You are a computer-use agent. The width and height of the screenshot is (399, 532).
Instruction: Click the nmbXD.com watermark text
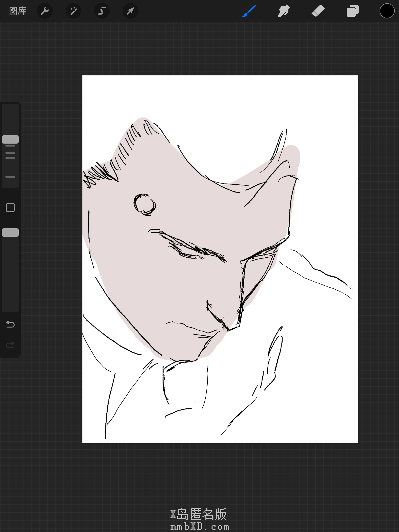199,527
